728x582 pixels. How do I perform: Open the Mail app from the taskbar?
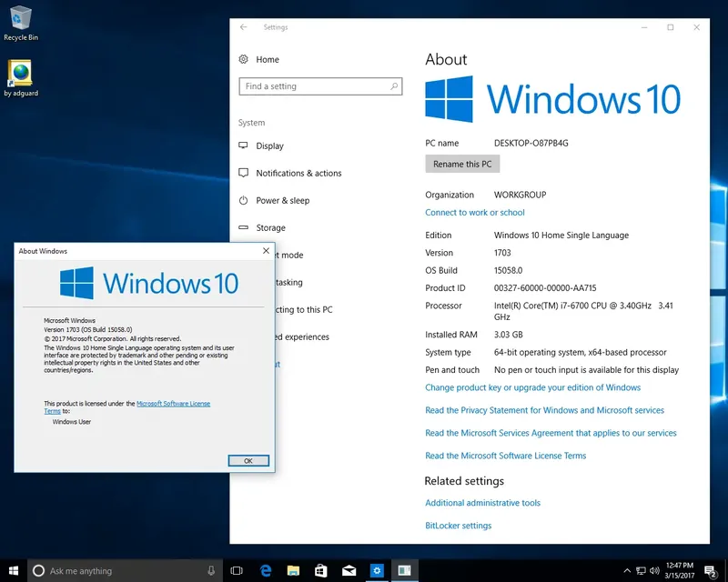tap(347, 569)
